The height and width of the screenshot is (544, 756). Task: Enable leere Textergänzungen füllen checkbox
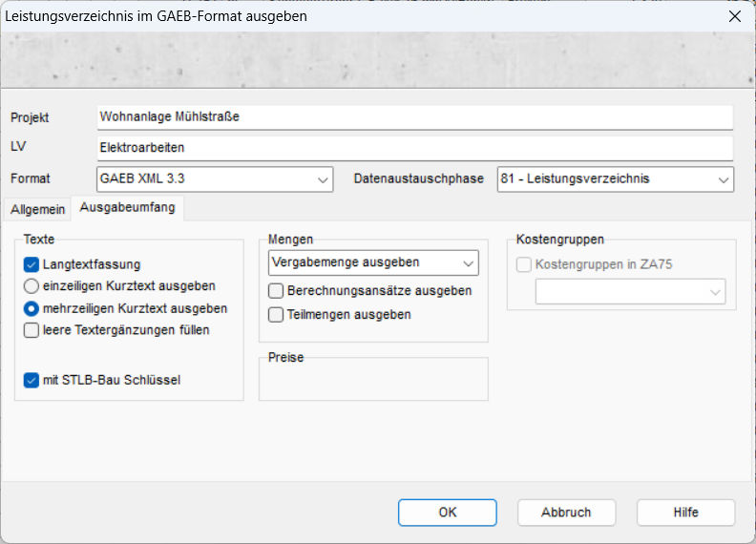pos(31,330)
